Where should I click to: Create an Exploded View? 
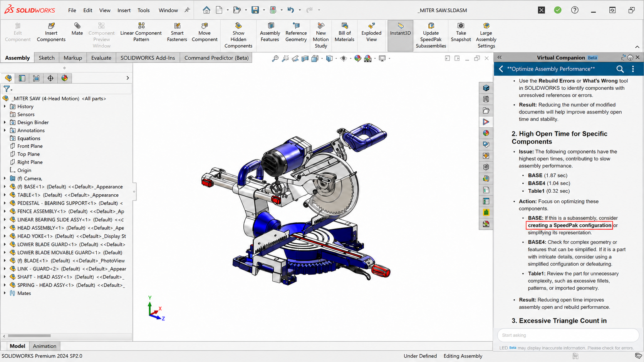coord(372,32)
